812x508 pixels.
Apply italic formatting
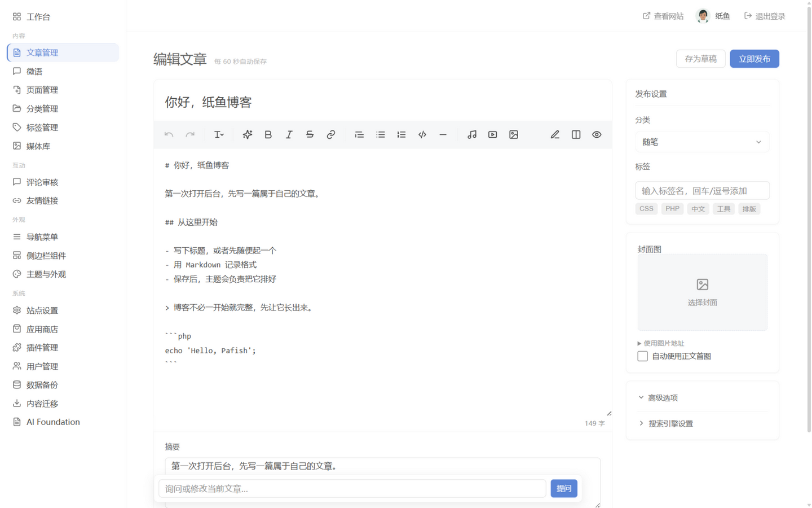(x=289, y=135)
